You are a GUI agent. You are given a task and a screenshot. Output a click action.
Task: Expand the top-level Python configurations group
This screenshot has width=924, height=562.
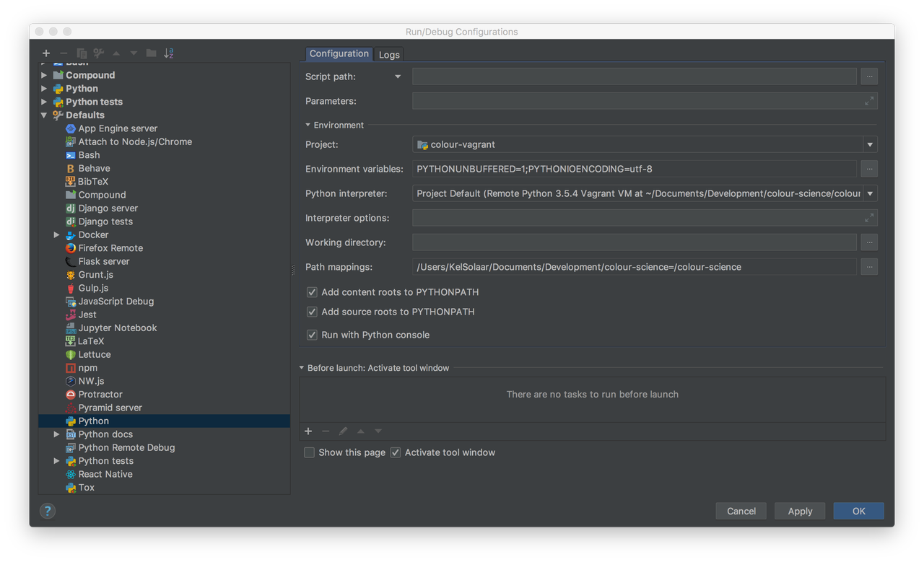(44, 89)
